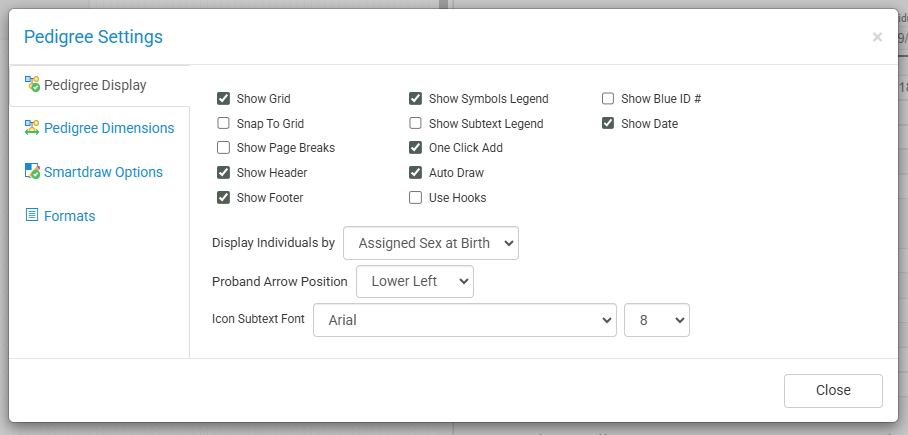Check the Show Blue ID # box
This screenshot has width=908, height=435.
pyautogui.click(x=608, y=99)
